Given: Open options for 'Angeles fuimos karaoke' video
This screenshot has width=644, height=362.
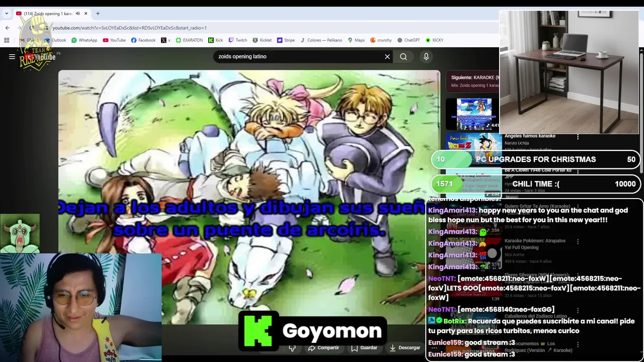Looking at the screenshot, I should click(578, 137).
